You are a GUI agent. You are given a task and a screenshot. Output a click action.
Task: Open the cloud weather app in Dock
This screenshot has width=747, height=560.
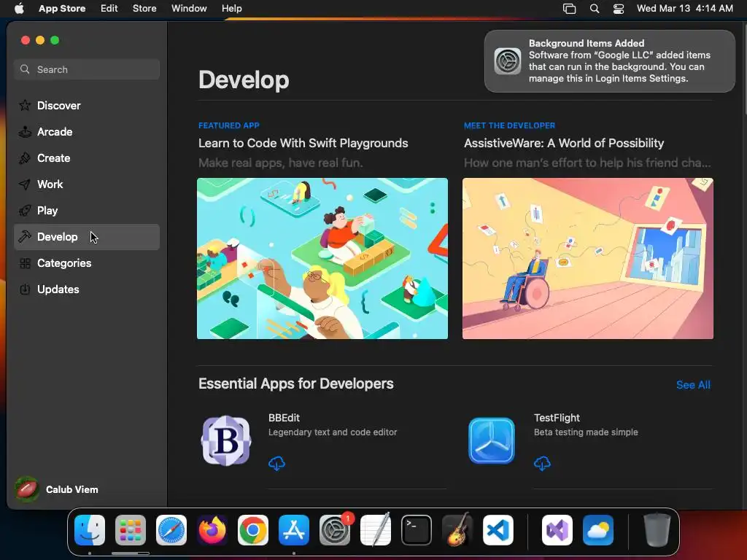point(598,530)
